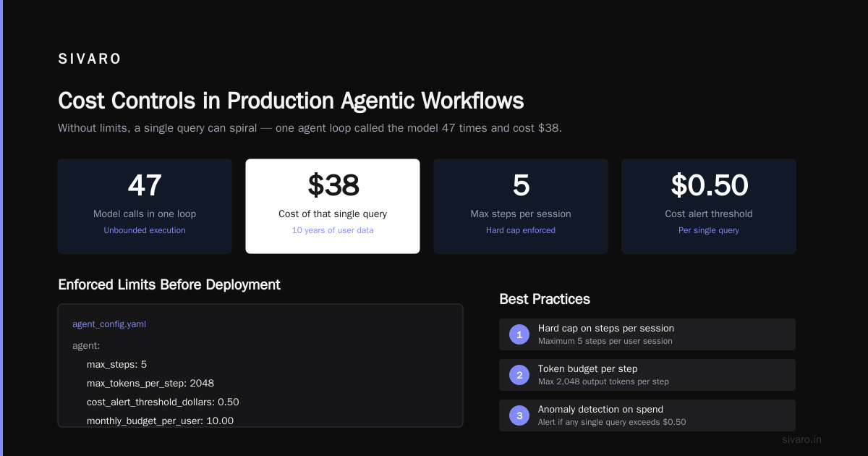The height and width of the screenshot is (456, 868).
Task: Click the subtitle beginning 'Without limits'
Action: point(310,128)
